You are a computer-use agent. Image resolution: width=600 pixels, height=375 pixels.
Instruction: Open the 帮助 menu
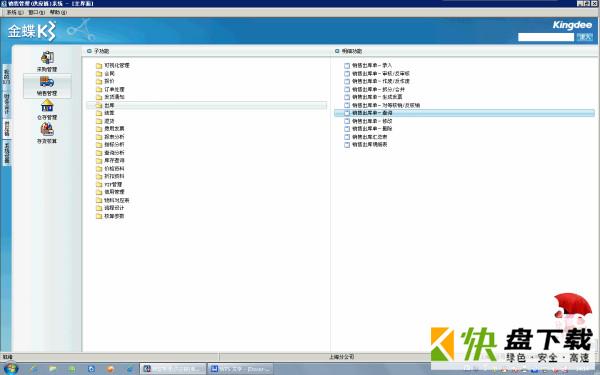(x=58, y=12)
